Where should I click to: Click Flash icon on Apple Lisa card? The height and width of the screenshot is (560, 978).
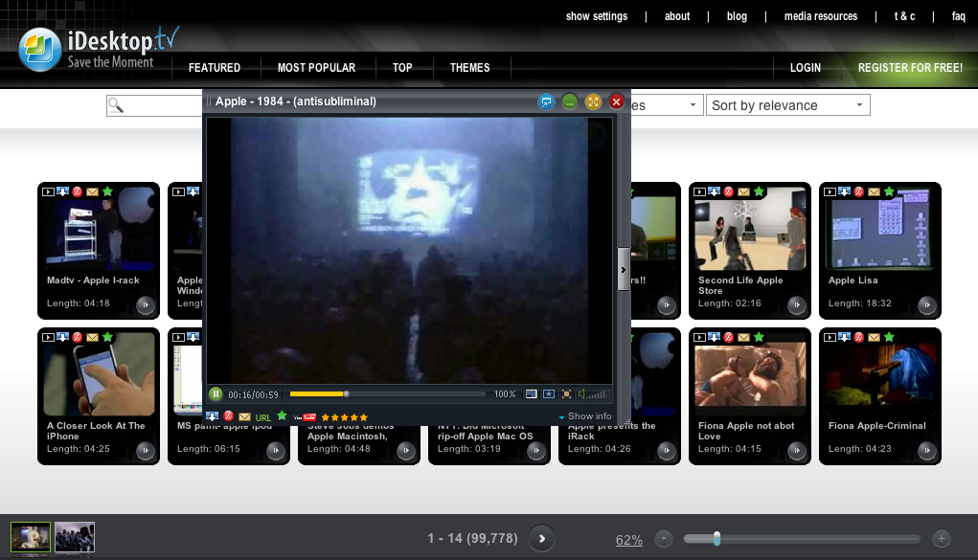[x=859, y=191]
